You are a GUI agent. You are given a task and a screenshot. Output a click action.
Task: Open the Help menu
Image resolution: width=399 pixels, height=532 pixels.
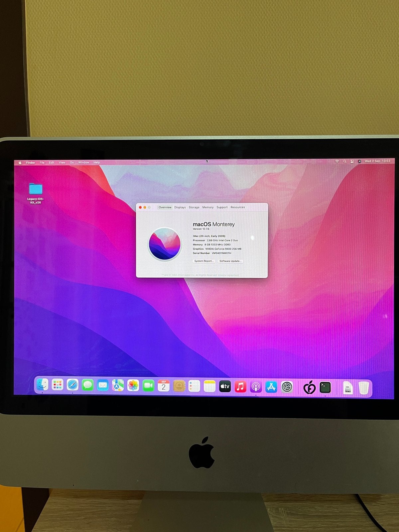coord(96,163)
